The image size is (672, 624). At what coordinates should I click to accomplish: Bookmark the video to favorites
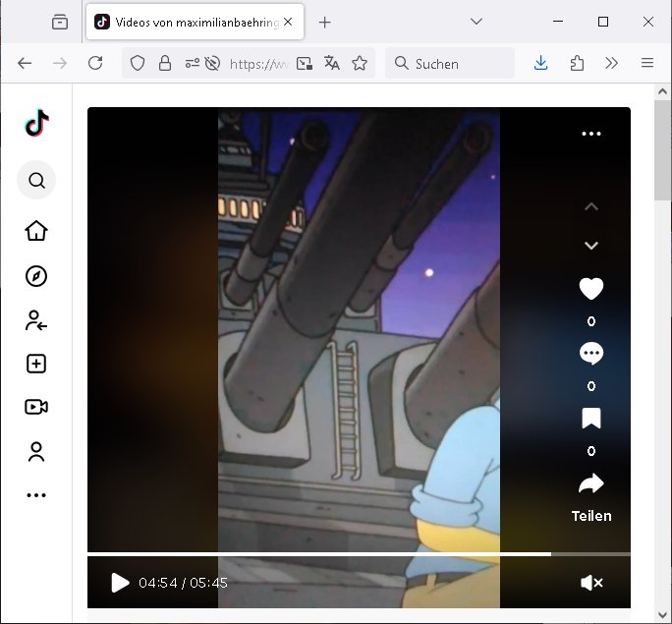(x=591, y=419)
